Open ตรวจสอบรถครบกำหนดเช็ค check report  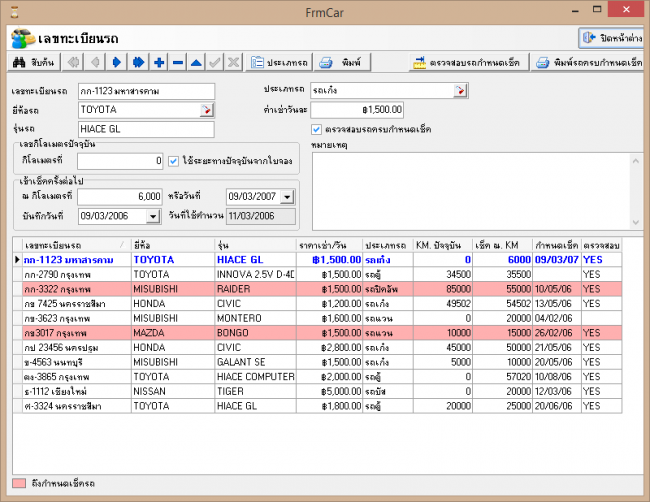[468, 62]
